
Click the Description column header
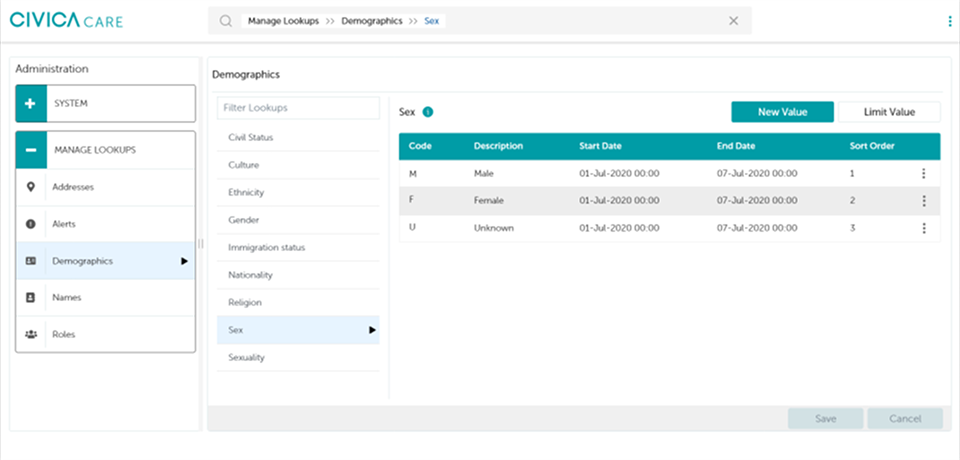[498, 146]
